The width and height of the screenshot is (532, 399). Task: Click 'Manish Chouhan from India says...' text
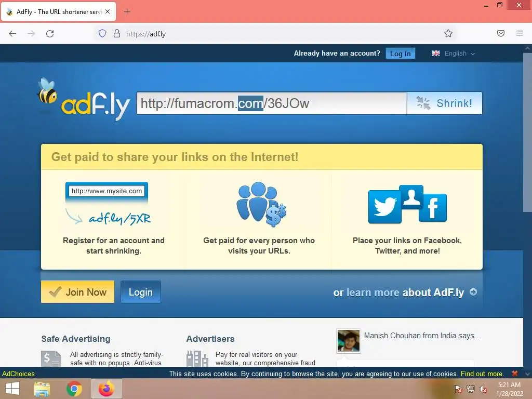pos(422,336)
